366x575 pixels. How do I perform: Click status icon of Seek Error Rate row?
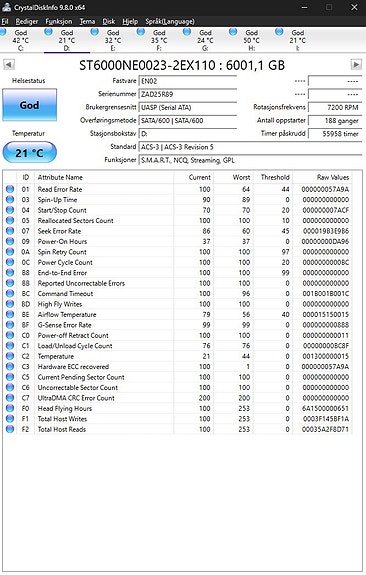(x=10, y=231)
